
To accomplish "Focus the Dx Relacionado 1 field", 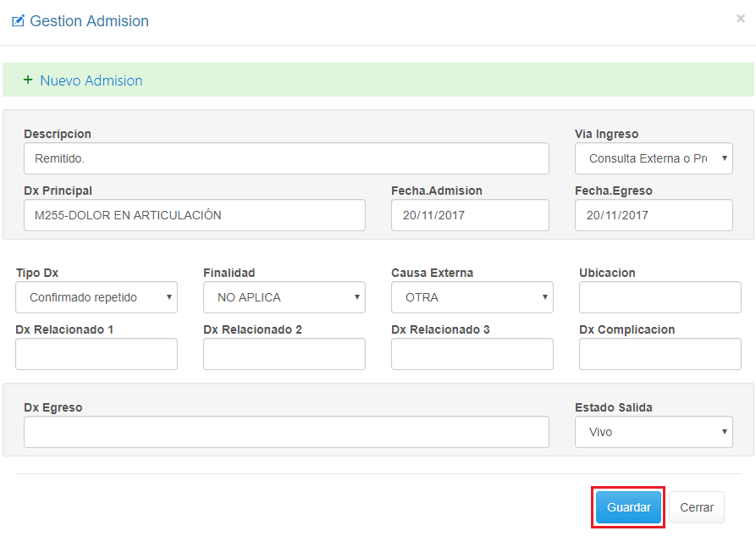I will pos(97,354).
